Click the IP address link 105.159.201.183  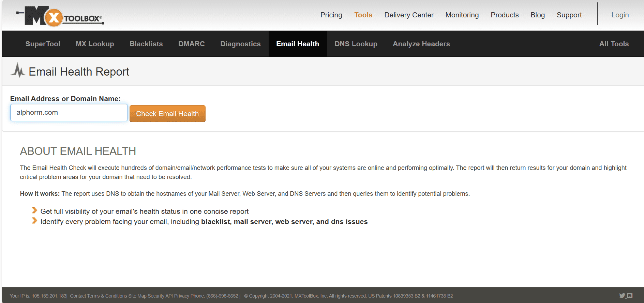(x=49, y=296)
